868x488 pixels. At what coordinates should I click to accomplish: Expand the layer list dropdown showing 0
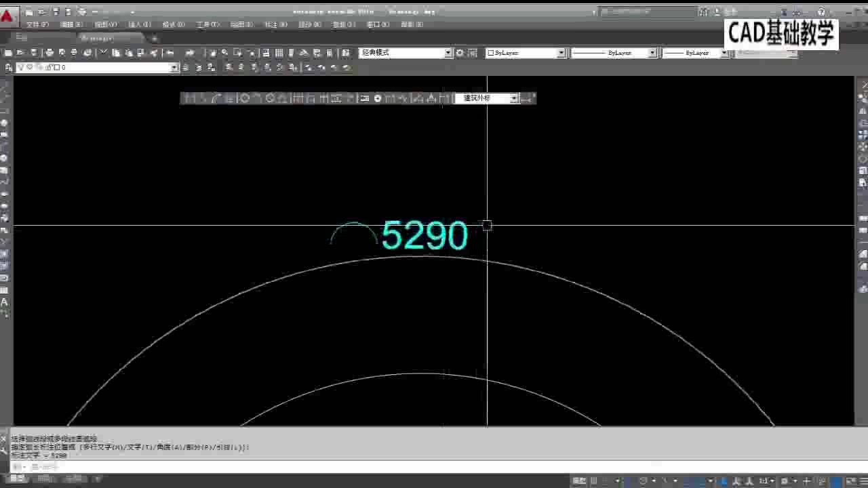pyautogui.click(x=174, y=67)
